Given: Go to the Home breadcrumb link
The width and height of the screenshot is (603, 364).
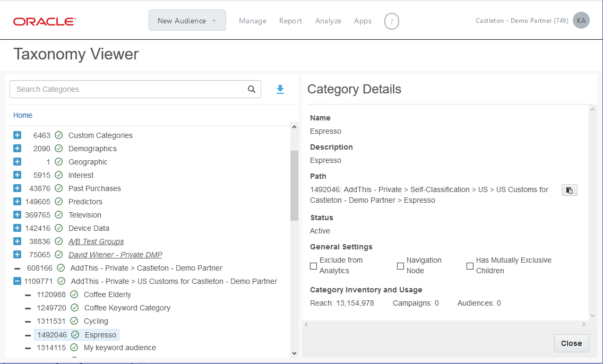Looking at the screenshot, I should (x=23, y=115).
